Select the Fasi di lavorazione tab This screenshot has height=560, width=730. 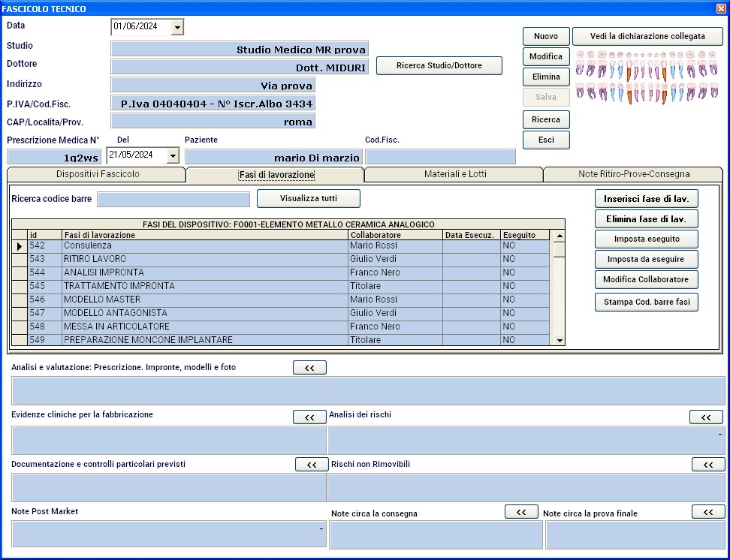click(276, 175)
